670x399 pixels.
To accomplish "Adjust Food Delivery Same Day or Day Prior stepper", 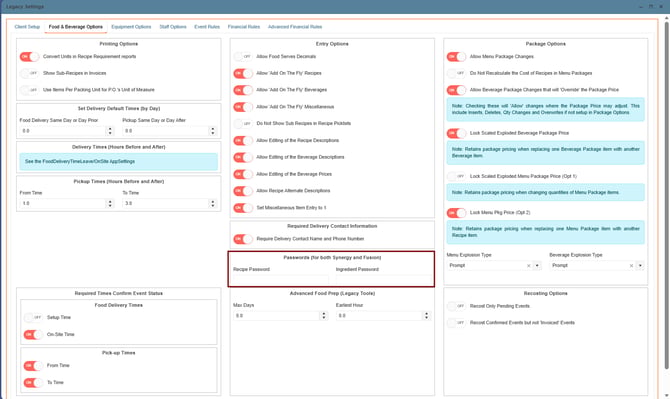I will [110, 131].
